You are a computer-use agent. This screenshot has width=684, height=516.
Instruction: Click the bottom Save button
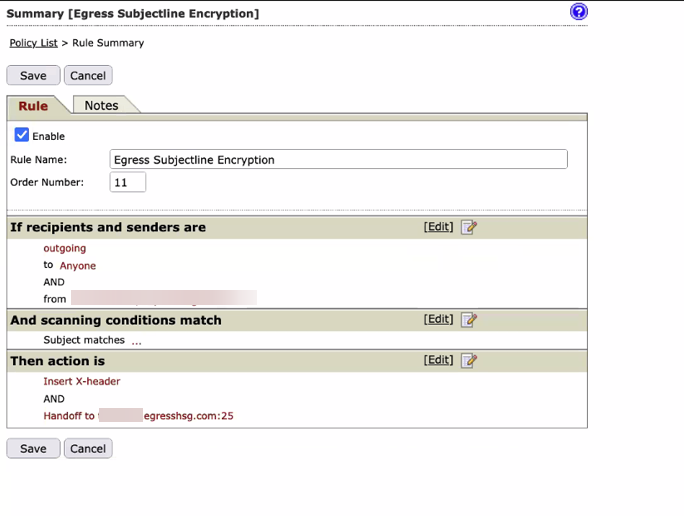pyautogui.click(x=33, y=448)
